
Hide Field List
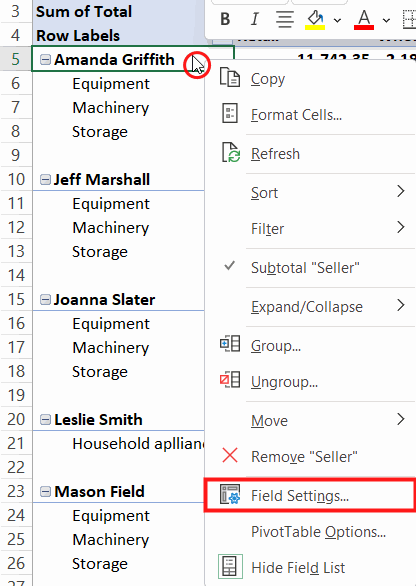(x=309, y=567)
